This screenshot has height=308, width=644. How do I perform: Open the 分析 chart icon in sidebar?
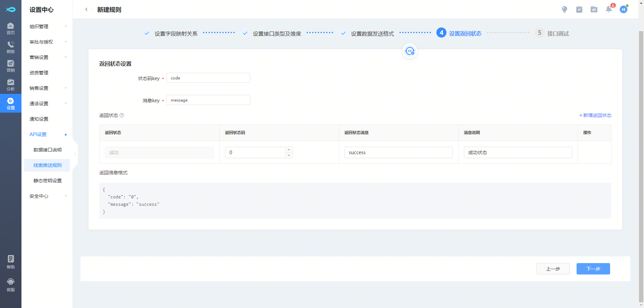[x=11, y=84]
